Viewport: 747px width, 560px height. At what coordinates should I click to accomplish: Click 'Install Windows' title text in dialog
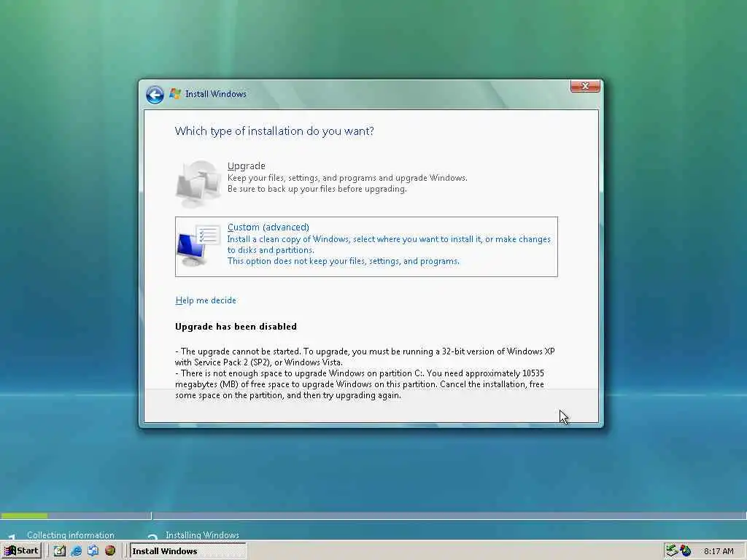point(216,94)
